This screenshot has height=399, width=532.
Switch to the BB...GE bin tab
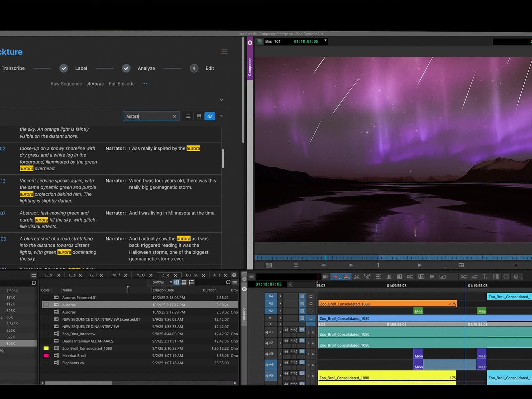click(192, 275)
